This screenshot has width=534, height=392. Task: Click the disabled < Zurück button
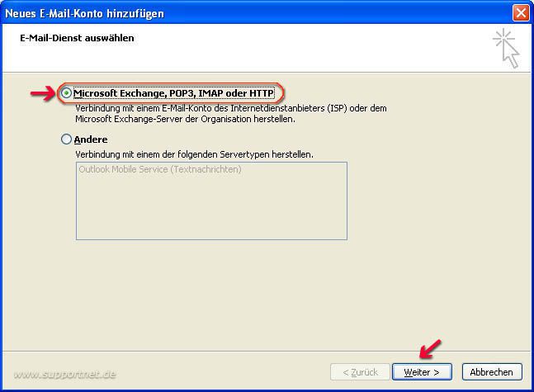[360, 372]
